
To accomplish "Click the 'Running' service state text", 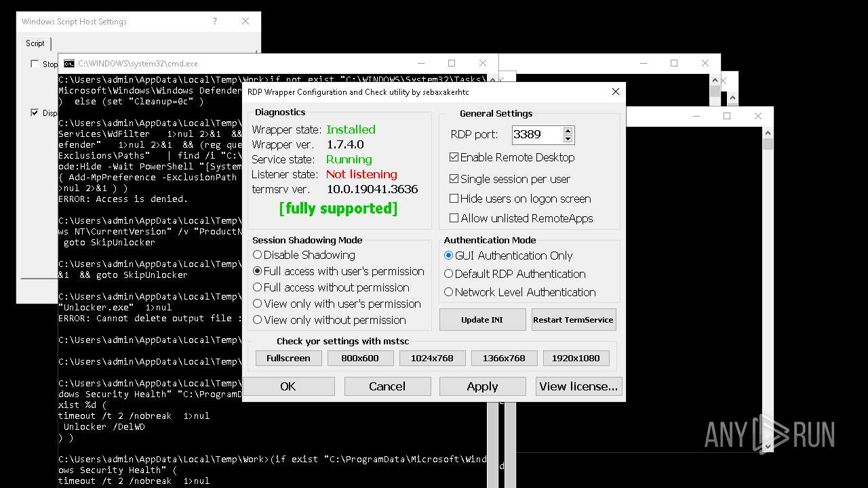I will pyautogui.click(x=349, y=159).
